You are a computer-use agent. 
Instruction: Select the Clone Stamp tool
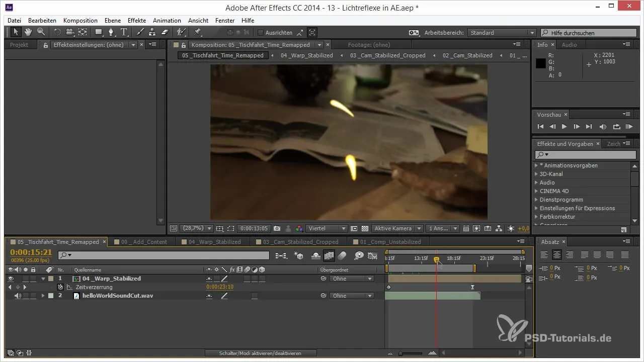pyautogui.click(x=152, y=32)
